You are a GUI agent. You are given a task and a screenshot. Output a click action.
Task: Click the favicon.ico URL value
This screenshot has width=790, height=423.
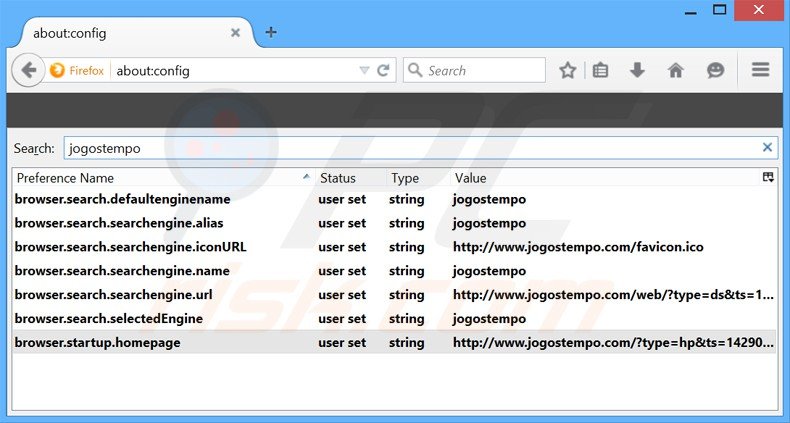(578, 247)
